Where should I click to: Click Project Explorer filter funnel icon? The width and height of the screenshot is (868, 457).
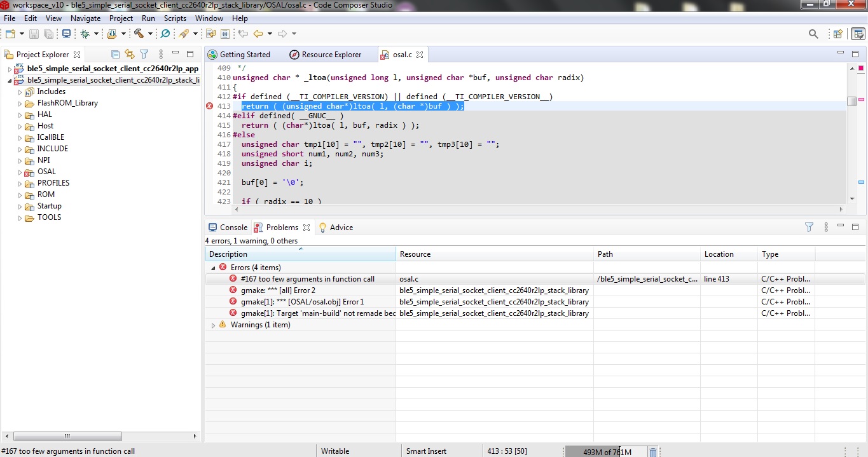(144, 55)
